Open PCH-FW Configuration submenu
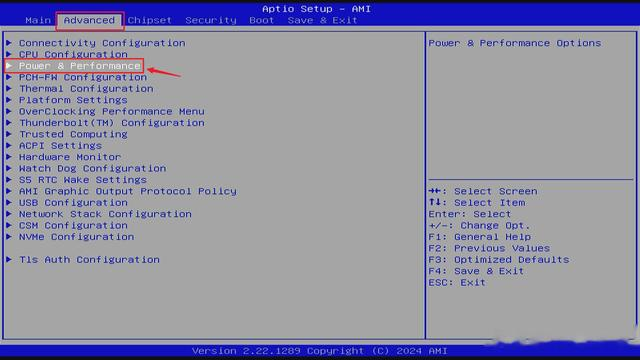Screen dimensions: 640x360 (x=83, y=77)
